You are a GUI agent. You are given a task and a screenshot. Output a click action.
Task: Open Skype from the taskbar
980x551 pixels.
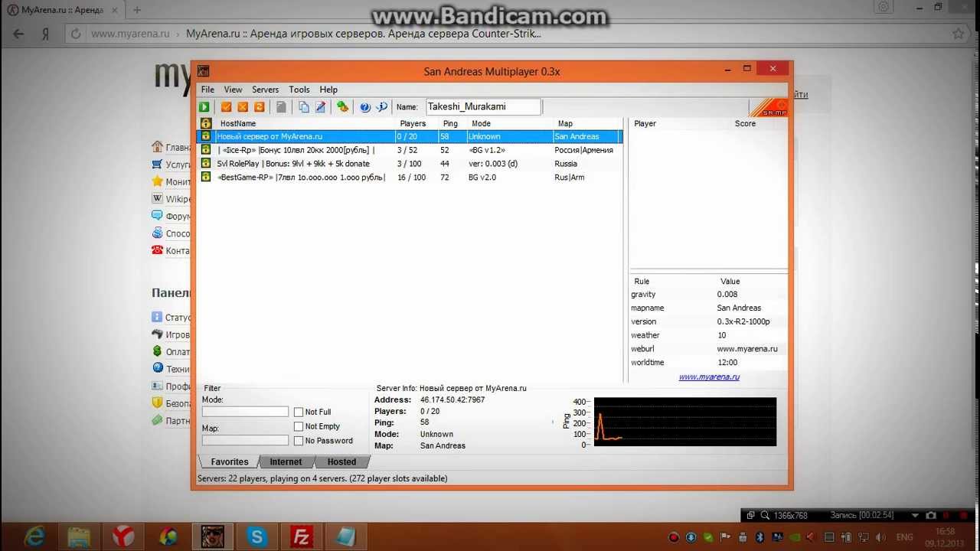point(256,536)
